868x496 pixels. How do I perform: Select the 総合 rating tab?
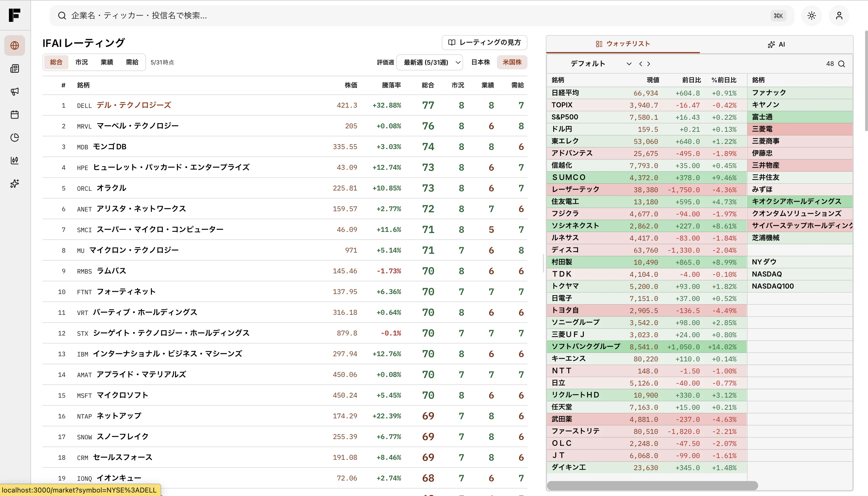[56, 62]
